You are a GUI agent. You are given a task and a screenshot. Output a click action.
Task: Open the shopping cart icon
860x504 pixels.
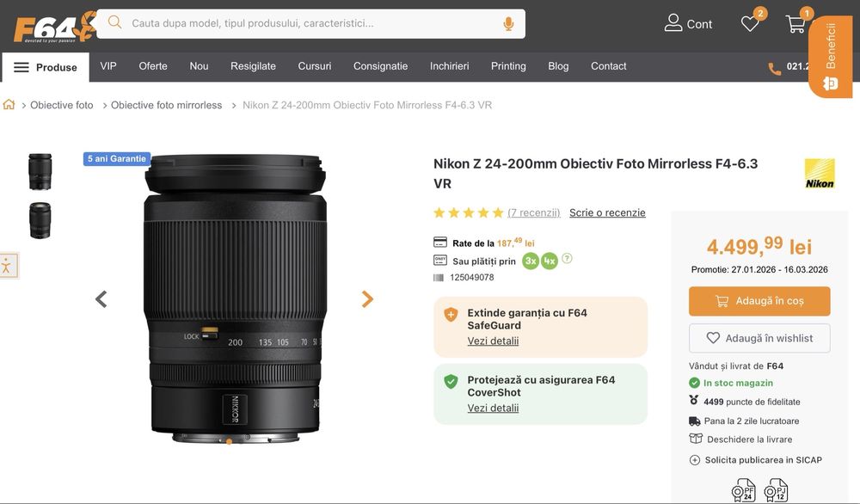click(x=795, y=23)
